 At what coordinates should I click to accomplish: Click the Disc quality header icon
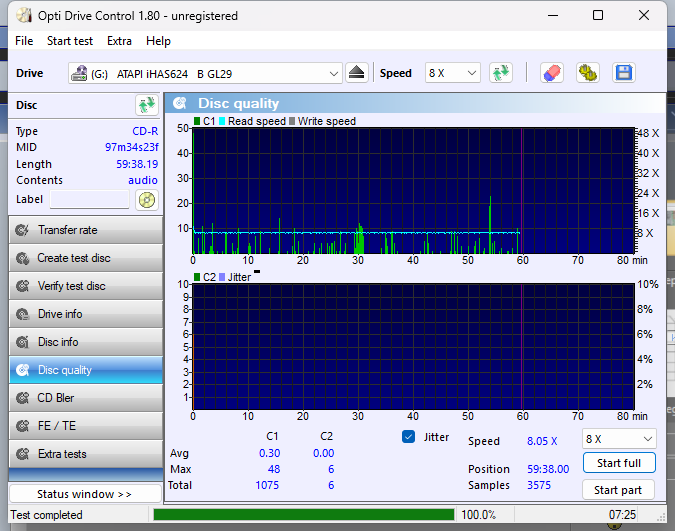coord(180,103)
